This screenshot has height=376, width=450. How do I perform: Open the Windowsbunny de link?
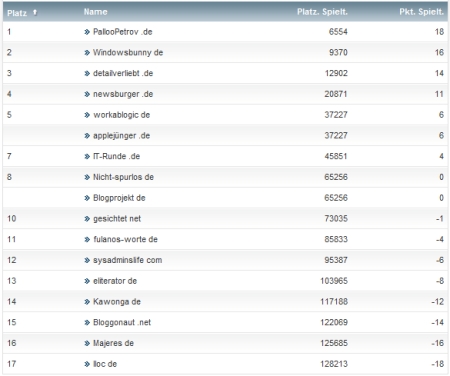(128, 52)
